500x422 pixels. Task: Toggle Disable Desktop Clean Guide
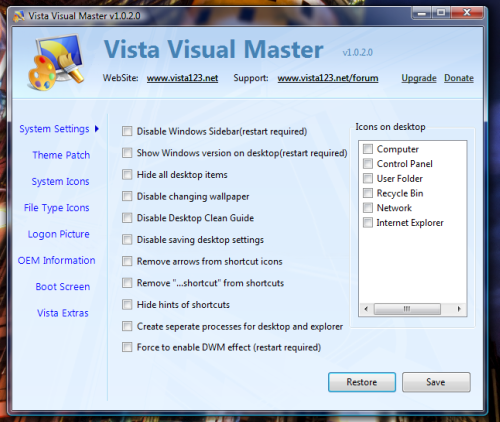(127, 218)
